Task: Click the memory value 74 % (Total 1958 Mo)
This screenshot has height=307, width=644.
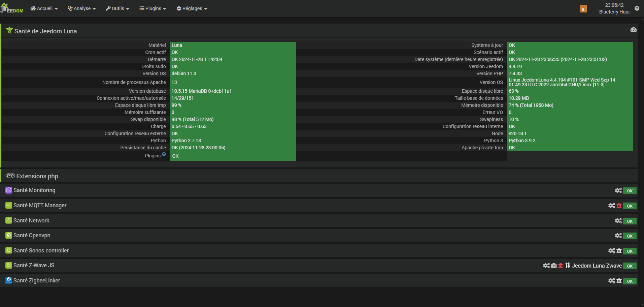Action: tap(531, 105)
